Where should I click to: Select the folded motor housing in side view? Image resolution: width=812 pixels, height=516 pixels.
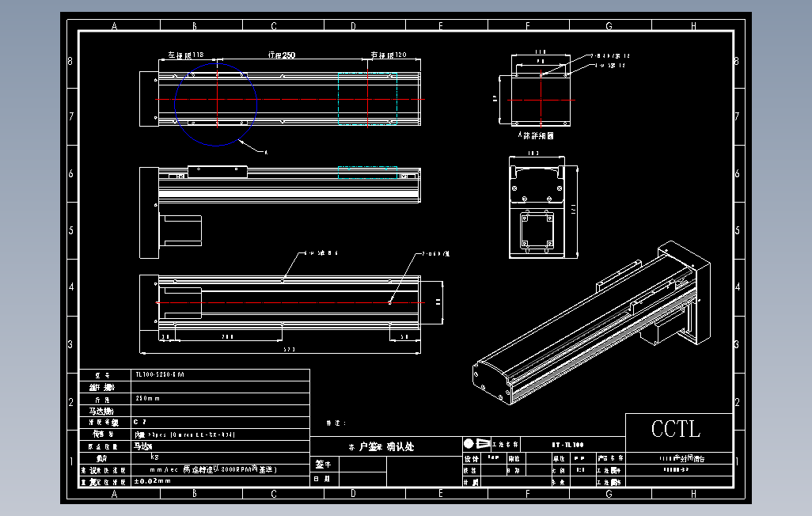180,230
